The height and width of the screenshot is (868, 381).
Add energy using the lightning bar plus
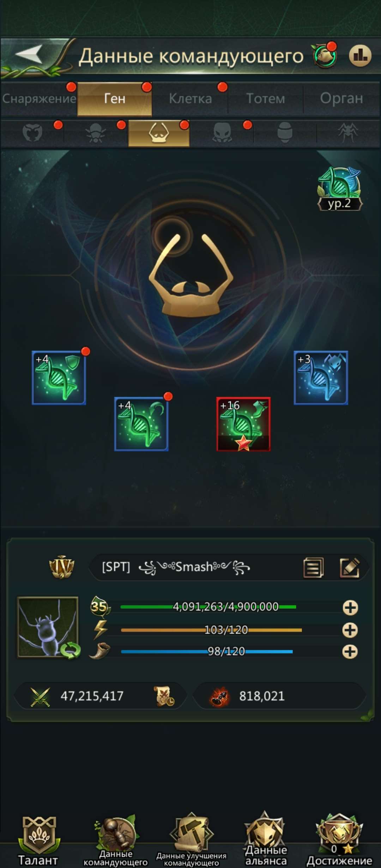click(x=350, y=630)
